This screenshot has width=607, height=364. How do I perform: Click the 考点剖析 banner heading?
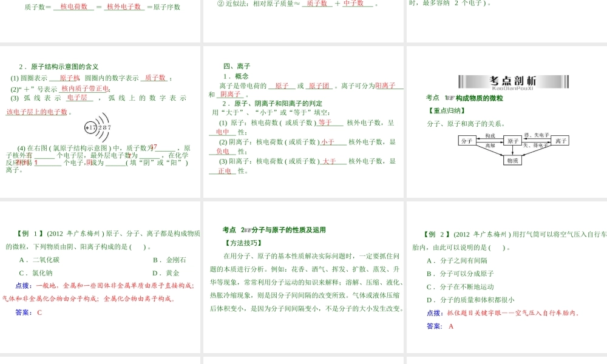(x=514, y=82)
